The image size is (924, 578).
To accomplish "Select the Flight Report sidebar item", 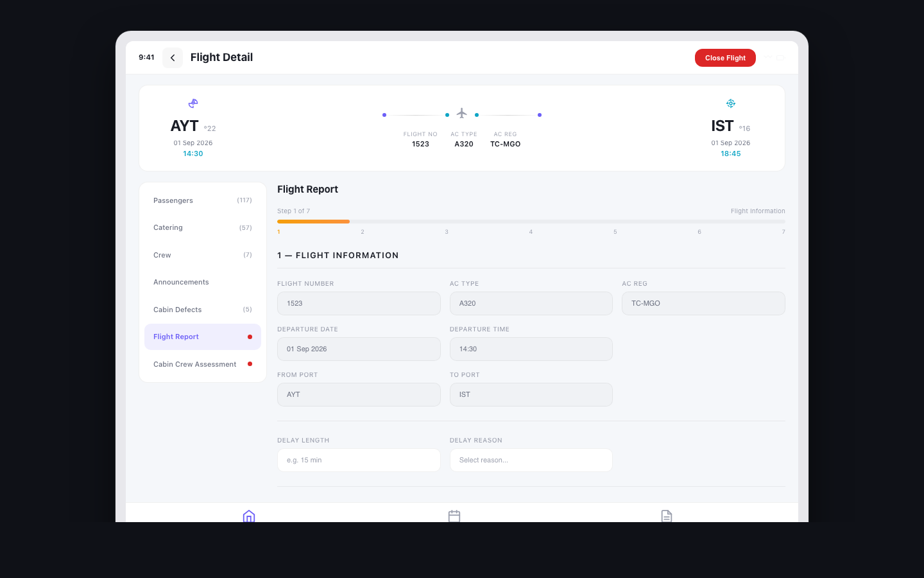I will coord(202,337).
